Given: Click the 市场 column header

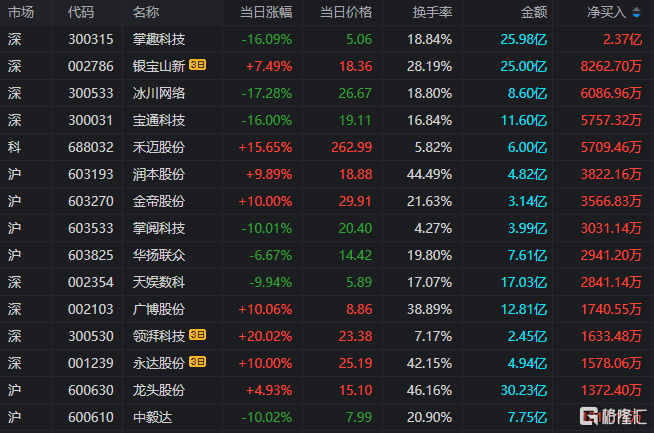Looking at the screenshot, I should click(21, 13).
